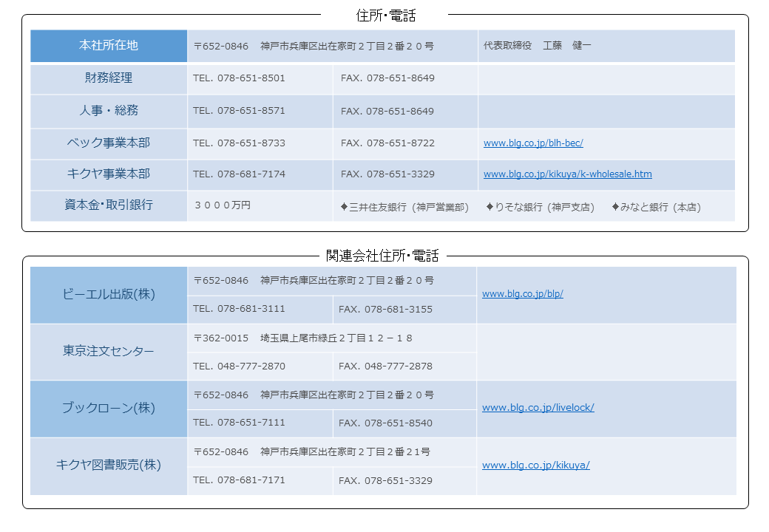The image size is (769, 532).
Task: Visit the www.blg.co.jp/livelock/ link
Action: 538,407
